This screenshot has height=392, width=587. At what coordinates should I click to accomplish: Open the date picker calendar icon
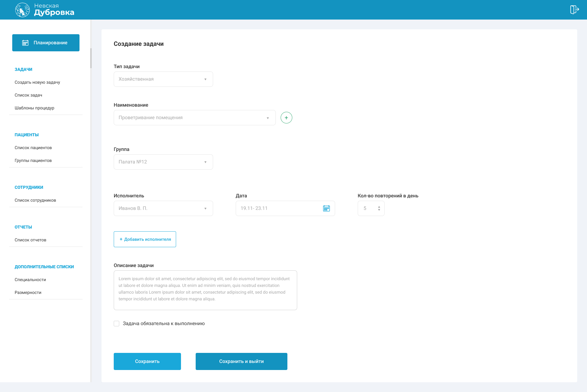click(326, 208)
